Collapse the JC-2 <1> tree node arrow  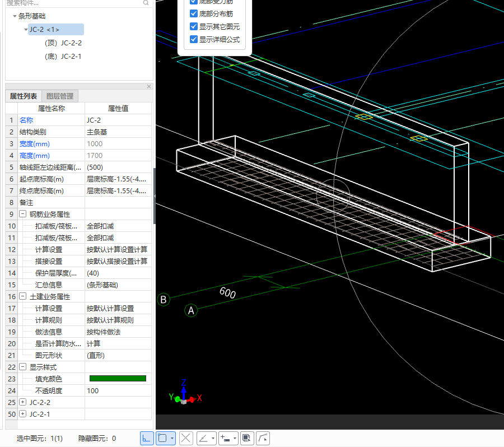click(26, 30)
